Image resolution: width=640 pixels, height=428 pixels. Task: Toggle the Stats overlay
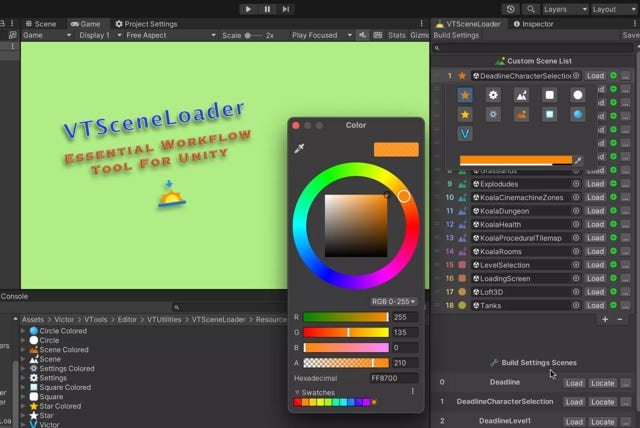(x=396, y=35)
